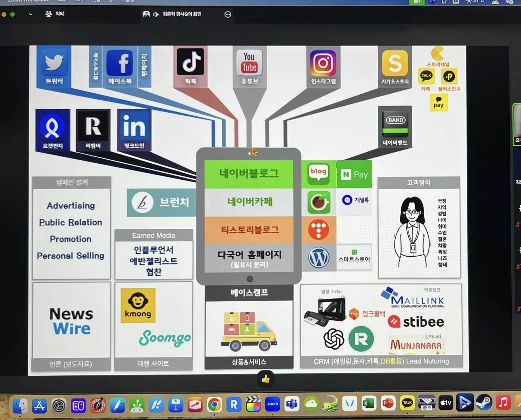
Task: Open KakaoTalk from the dock
Action: (x=407, y=403)
